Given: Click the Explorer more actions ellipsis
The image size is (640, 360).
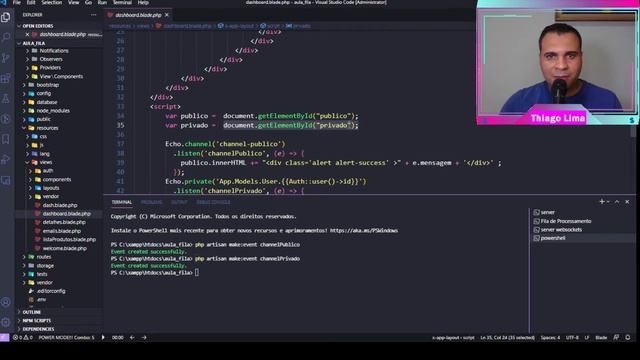Looking at the screenshot, I should 93,15.
